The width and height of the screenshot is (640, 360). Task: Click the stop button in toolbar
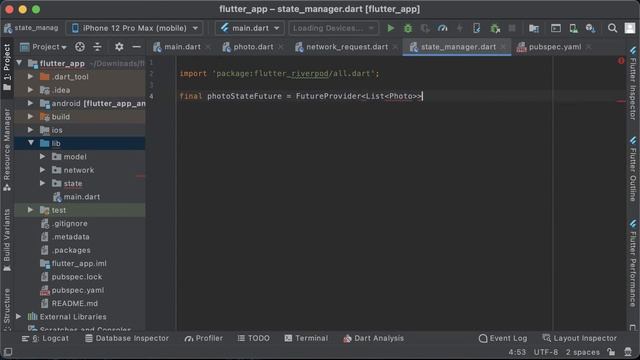tap(512, 28)
